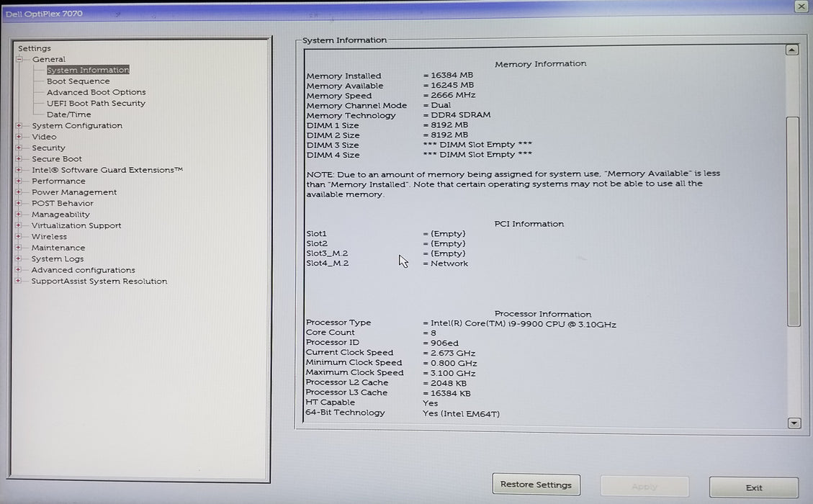Expand the System Logs node
The height and width of the screenshot is (504, 813).
click(19, 258)
